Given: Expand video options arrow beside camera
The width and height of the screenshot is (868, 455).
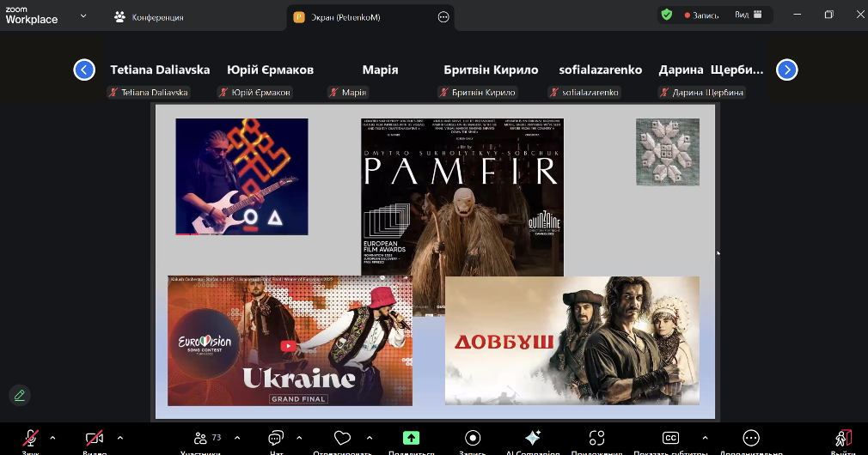Looking at the screenshot, I should [x=119, y=437].
